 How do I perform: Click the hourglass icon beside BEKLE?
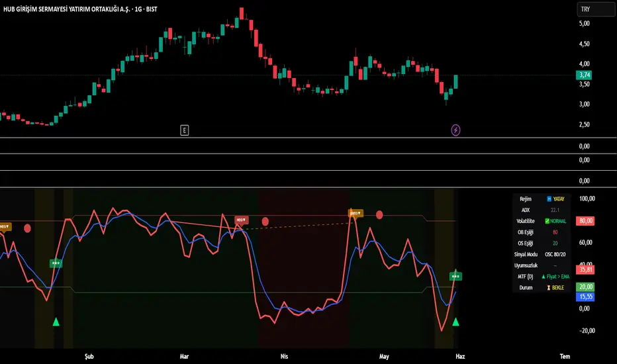coord(549,288)
